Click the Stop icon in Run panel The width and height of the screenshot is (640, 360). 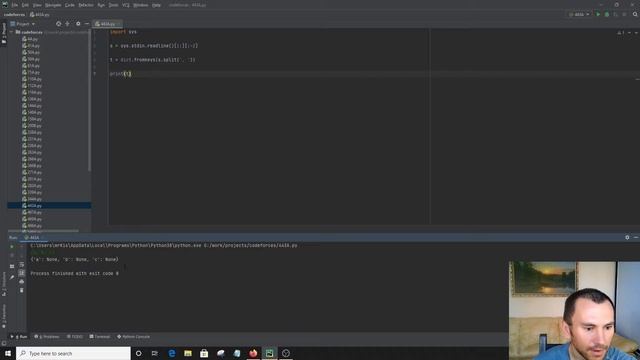(12, 256)
